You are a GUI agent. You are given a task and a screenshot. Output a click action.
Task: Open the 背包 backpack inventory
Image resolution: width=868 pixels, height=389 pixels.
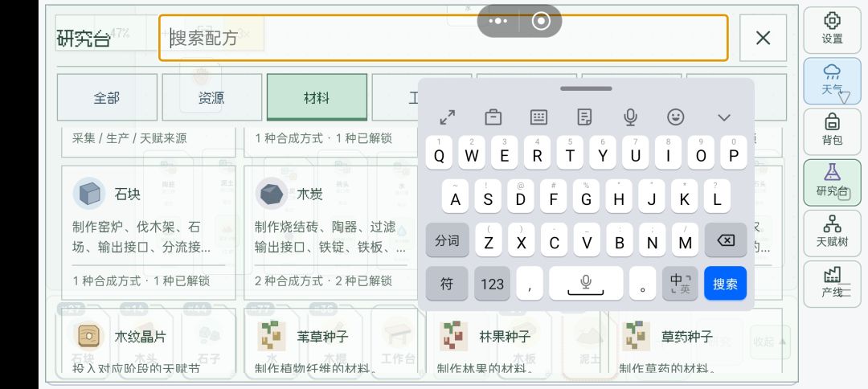click(832, 131)
